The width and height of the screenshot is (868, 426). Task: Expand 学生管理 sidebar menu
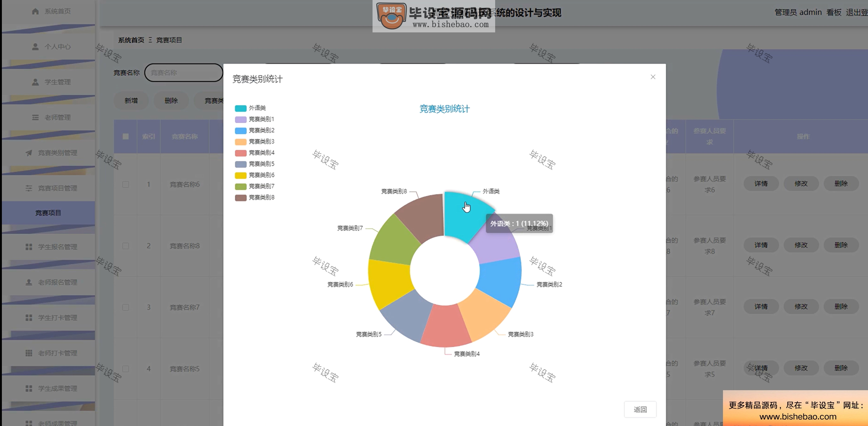point(48,82)
